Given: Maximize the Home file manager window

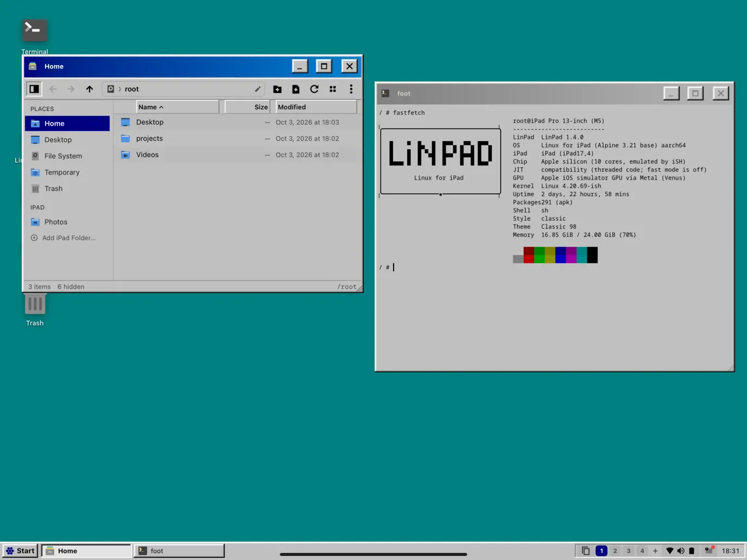Looking at the screenshot, I should click(x=324, y=66).
